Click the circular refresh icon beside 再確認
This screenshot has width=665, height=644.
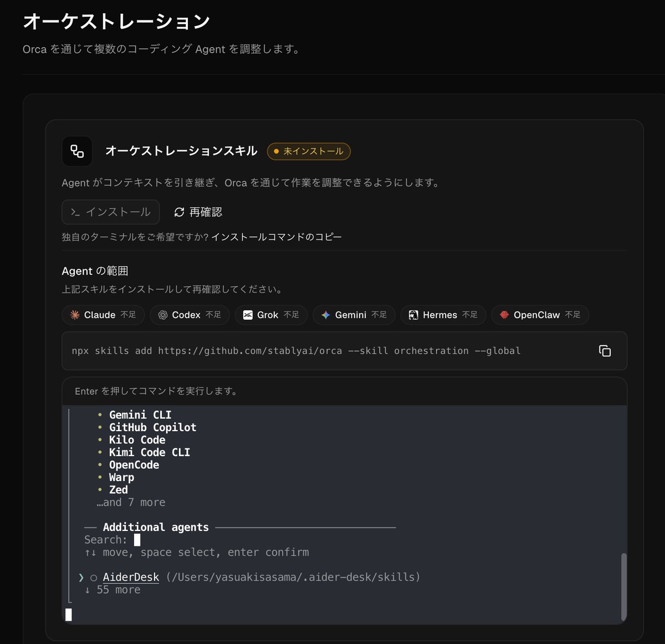[179, 212]
